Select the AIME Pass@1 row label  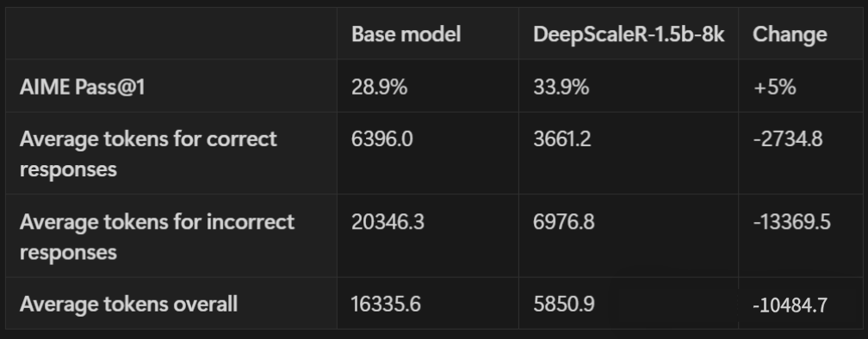tap(82, 88)
